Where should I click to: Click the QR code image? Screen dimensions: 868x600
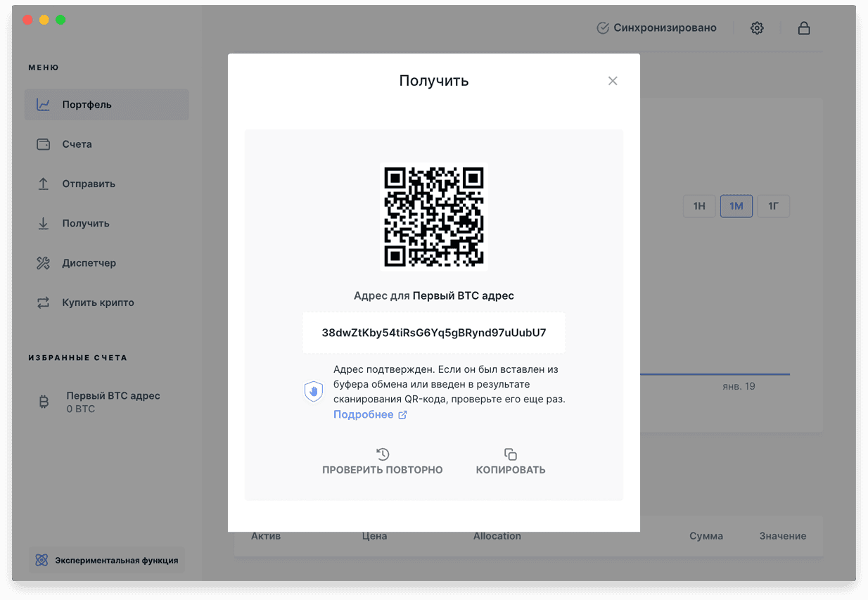434,217
